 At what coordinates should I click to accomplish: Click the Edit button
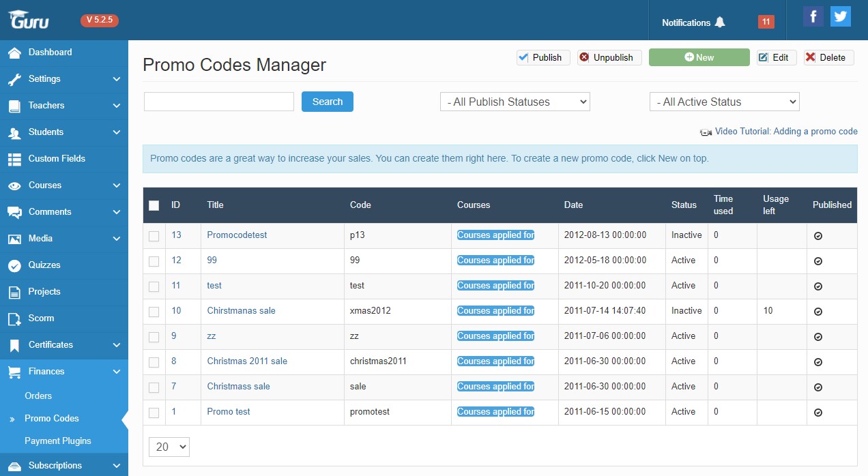(777, 57)
